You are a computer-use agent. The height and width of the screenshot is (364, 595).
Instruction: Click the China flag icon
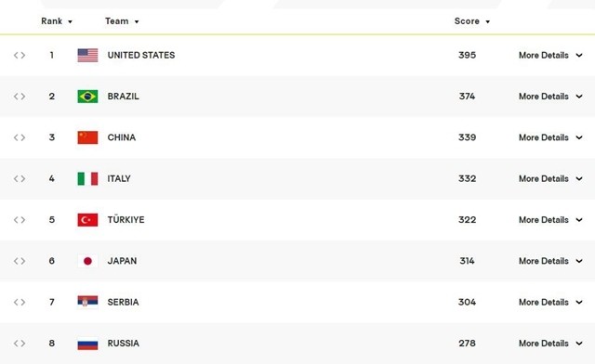tap(87, 137)
